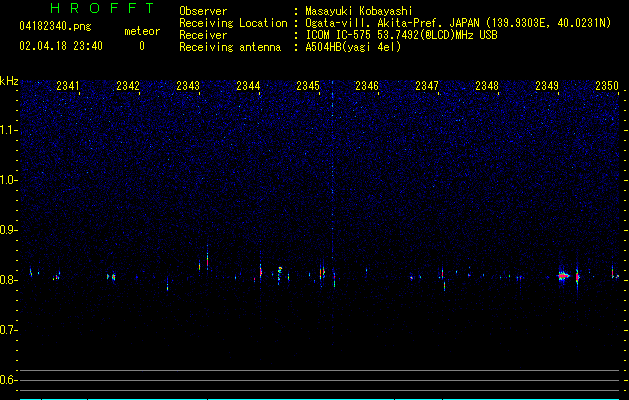Select the filename 04182340.png

tap(55, 27)
